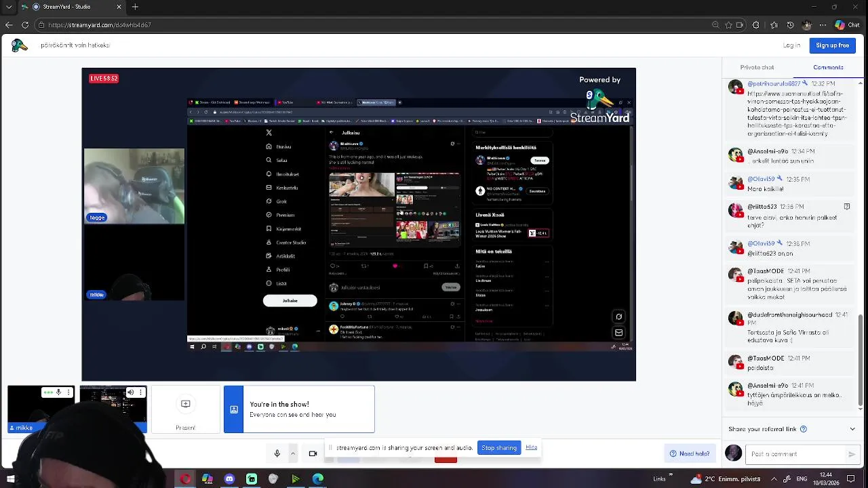Open Windows notification center

click(x=851, y=479)
